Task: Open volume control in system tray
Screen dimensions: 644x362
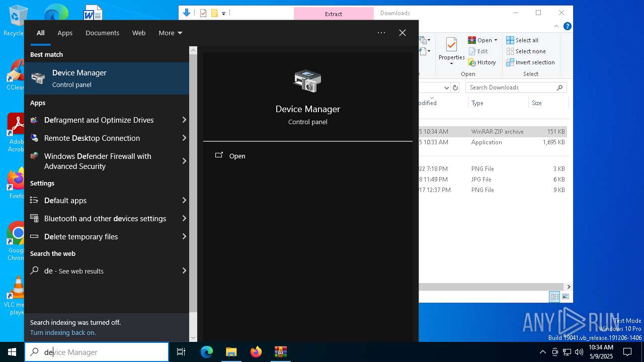Action: (579, 352)
